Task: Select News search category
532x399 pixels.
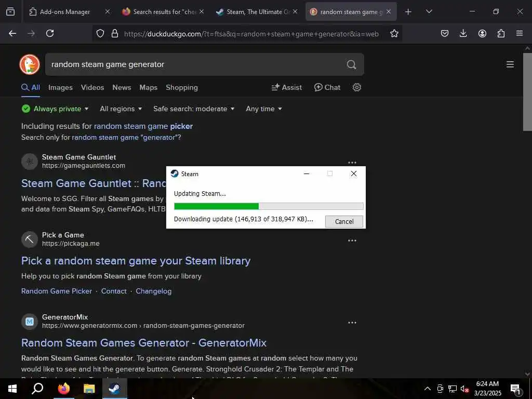Action: coord(122,87)
